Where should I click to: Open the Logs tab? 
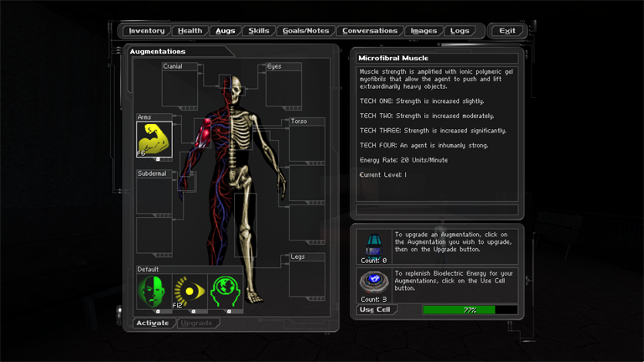460,31
